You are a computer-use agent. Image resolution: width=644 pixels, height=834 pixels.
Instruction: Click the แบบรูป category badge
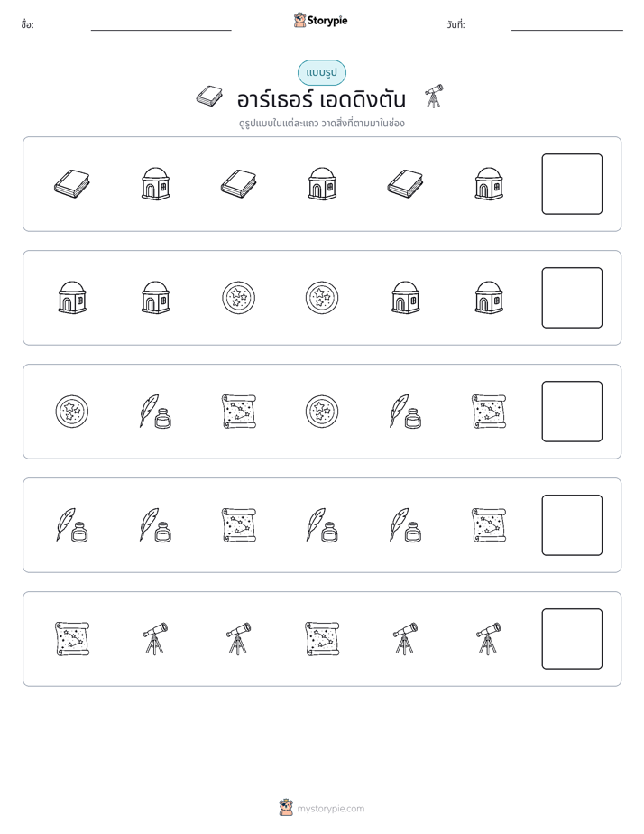[x=321, y=73]
